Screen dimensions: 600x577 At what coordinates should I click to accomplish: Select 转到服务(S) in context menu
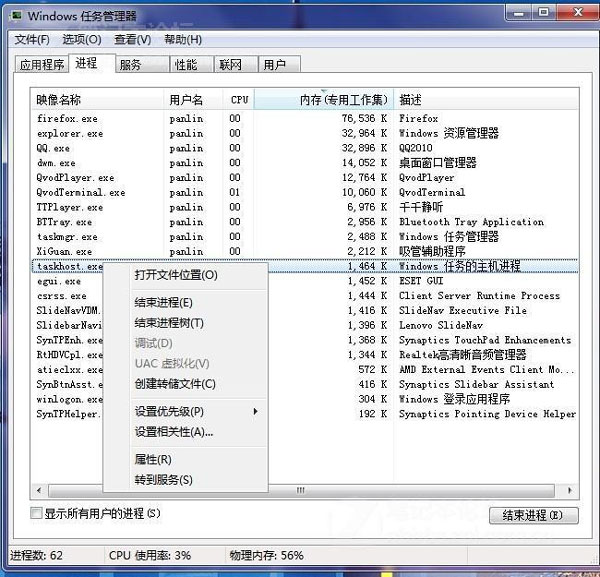point(163,480)
